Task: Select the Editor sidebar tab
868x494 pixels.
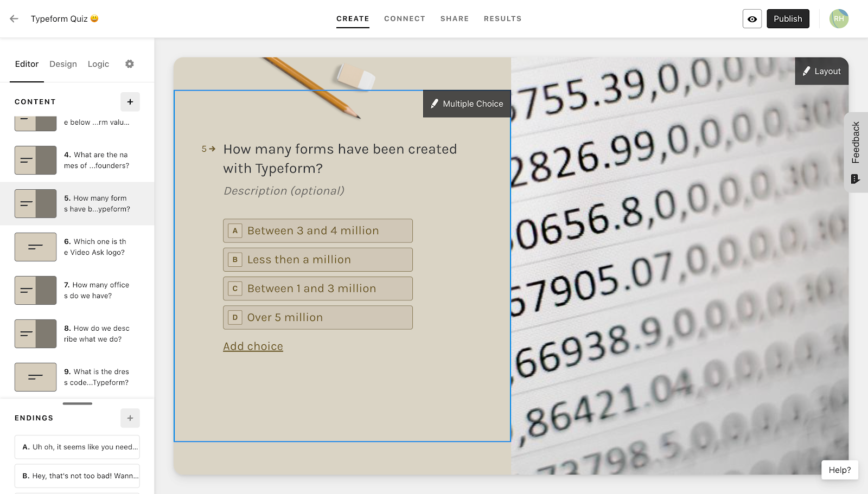Action: pyautogui.click(x=27, y=64)
